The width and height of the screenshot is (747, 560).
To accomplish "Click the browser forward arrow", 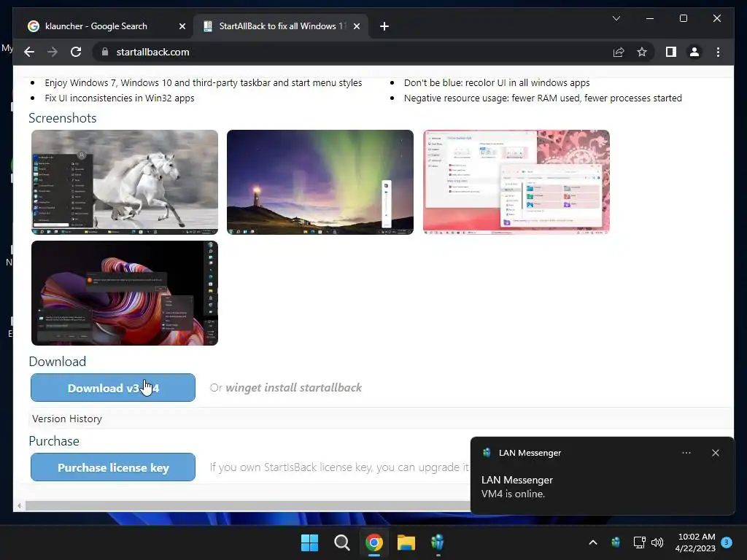I will 53,52.
